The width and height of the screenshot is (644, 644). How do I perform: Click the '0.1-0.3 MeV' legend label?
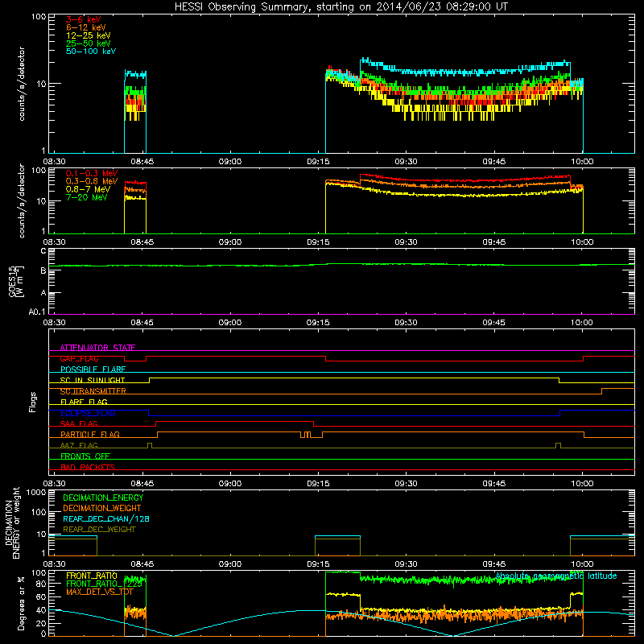92,173
